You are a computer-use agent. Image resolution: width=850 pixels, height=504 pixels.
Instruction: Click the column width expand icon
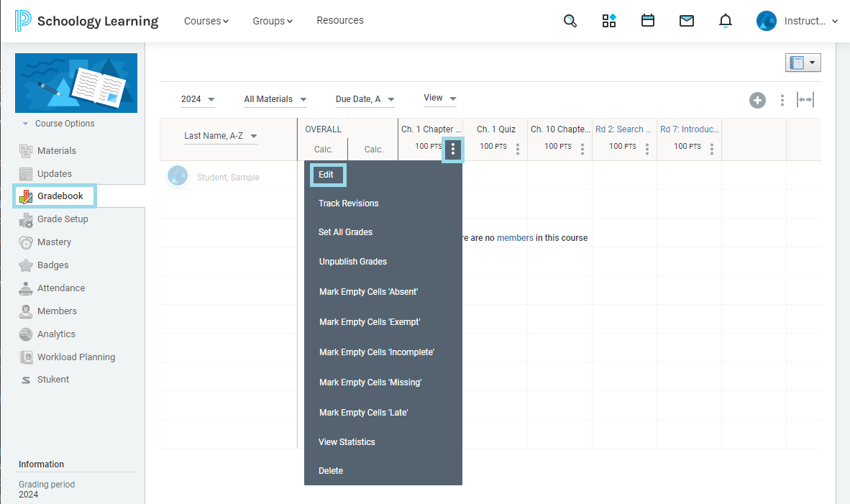[805, 101]
